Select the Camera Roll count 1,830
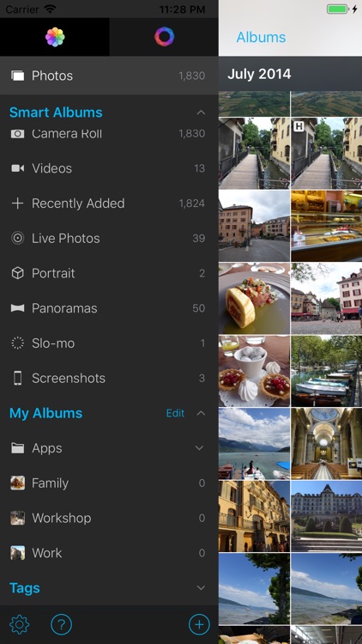 click(191, 133)
